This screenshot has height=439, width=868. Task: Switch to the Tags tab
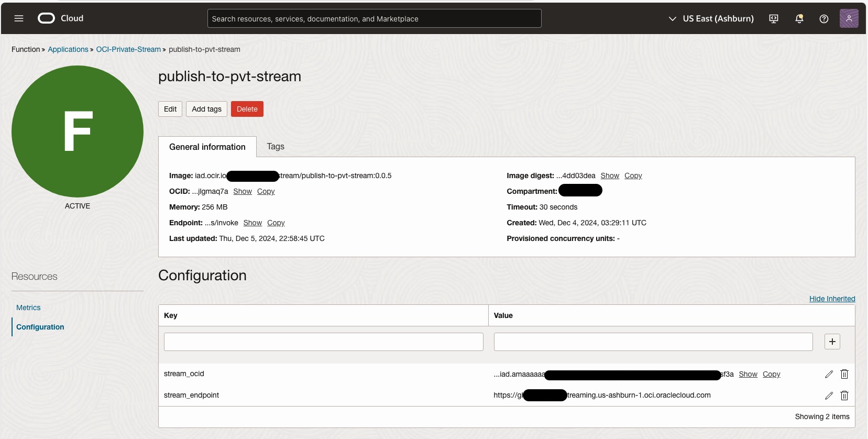(x=276, y=147)
